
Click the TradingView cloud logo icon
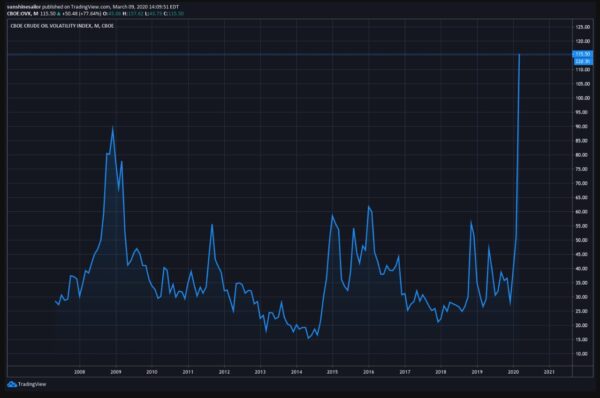coord(12,384)
